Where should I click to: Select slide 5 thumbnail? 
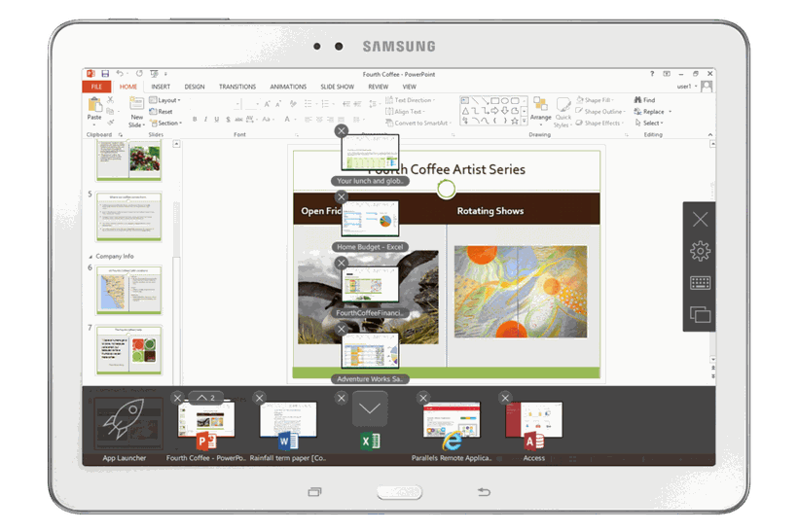128,216
